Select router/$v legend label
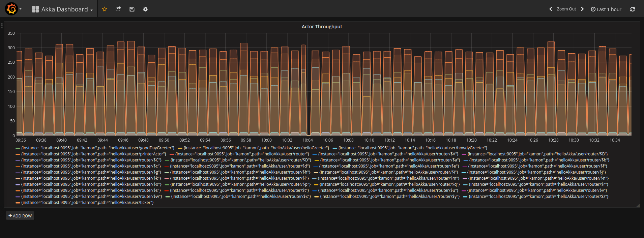 537,190
